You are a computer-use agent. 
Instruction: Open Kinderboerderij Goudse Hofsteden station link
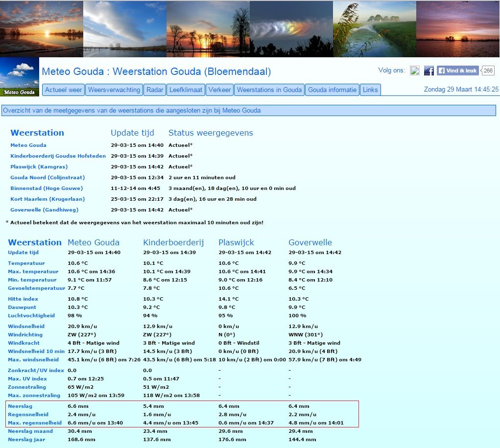click(x=58, y=156)
